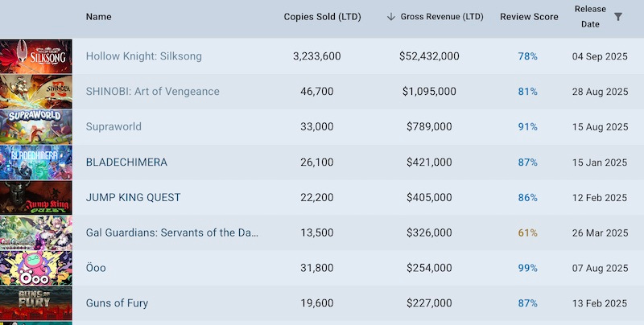
Task: Open the Supraworld game link
Action: click(x=113, y=127)
